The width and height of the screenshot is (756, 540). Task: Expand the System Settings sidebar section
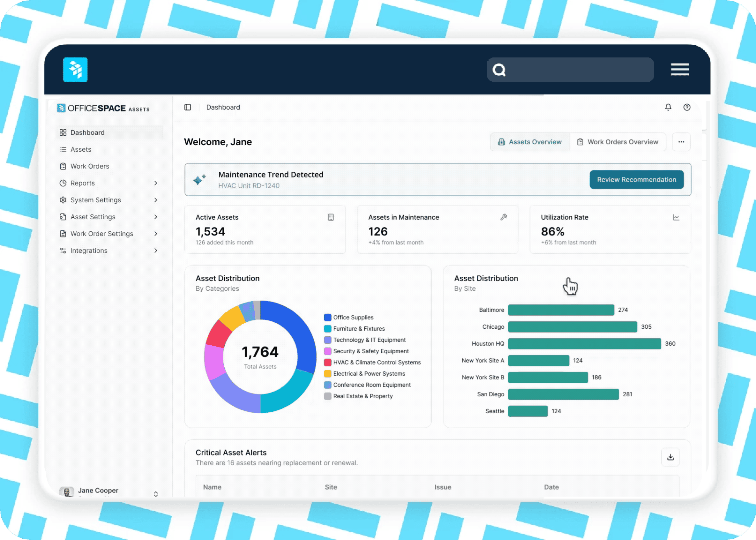pyautogui.click(x=95, y=200)
